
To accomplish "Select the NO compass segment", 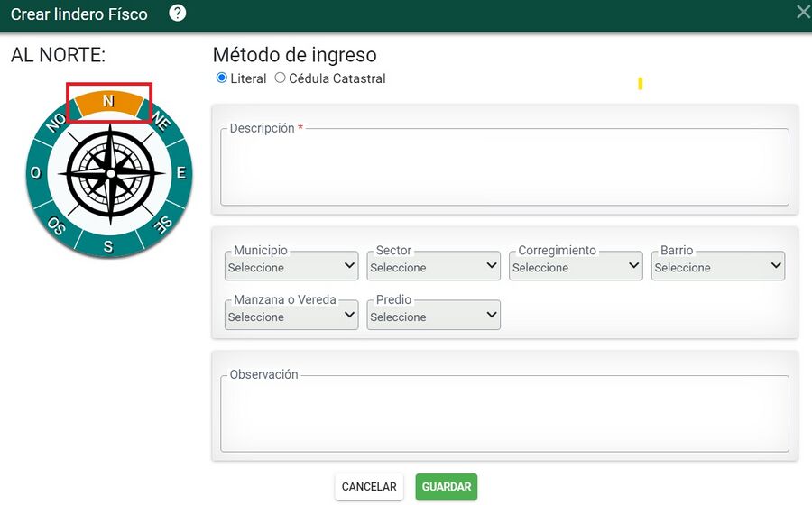I will 55,122.
